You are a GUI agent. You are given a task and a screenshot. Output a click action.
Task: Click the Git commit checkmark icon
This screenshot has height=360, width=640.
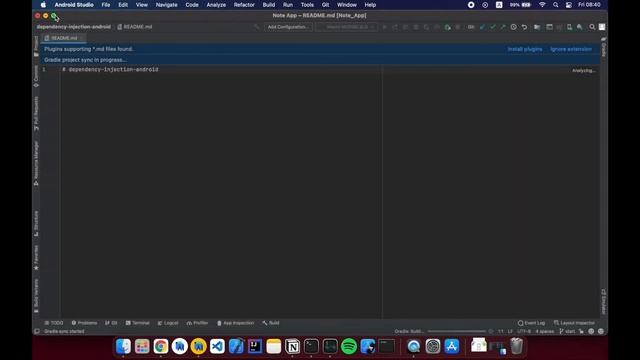click(x=493, y=27)
